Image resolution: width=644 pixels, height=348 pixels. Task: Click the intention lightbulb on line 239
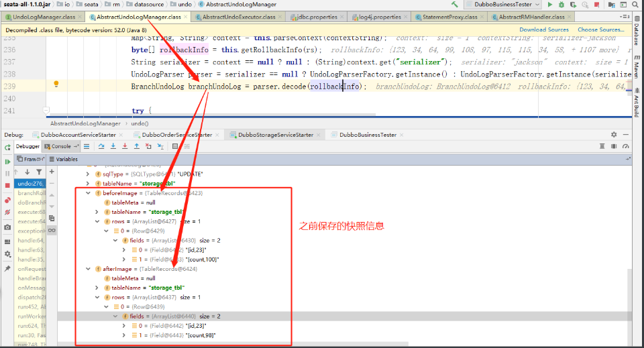pyautogui.click(x=56, y=84)
